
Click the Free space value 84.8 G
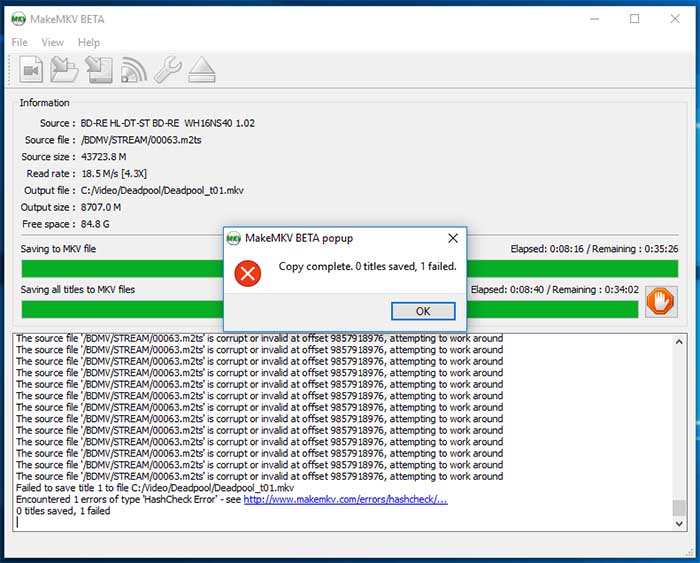95,224
